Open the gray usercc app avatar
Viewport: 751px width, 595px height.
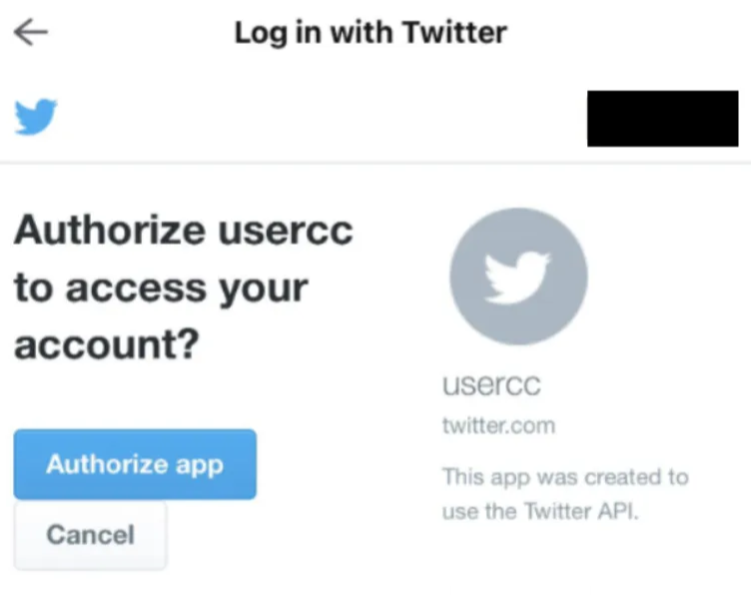tap(519, 276)
